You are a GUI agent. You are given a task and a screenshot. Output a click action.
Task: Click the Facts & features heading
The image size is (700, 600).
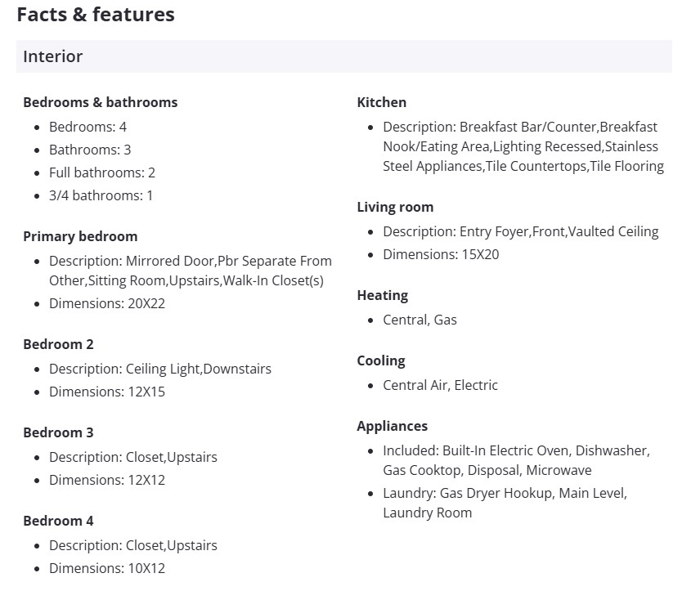[x=96, y=15]
